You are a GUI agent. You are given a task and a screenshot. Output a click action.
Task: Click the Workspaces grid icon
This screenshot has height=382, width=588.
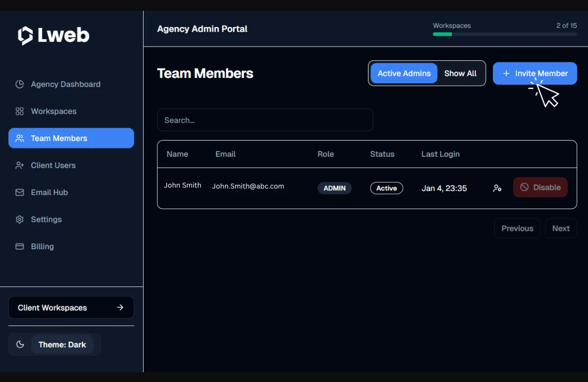tap(20, 111)
